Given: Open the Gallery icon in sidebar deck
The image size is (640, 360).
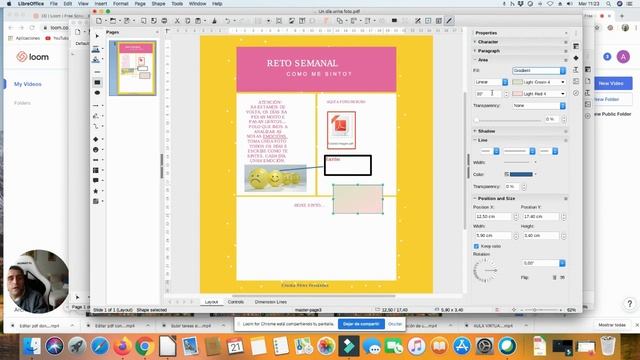Looking at the screenshot, I should point(576,81).
